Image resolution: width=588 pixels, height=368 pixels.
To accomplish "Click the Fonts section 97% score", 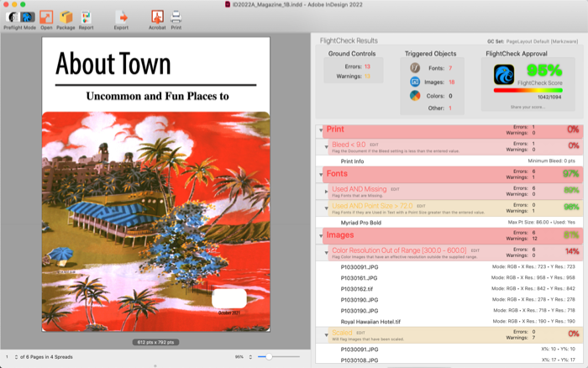I will (571, 174).
